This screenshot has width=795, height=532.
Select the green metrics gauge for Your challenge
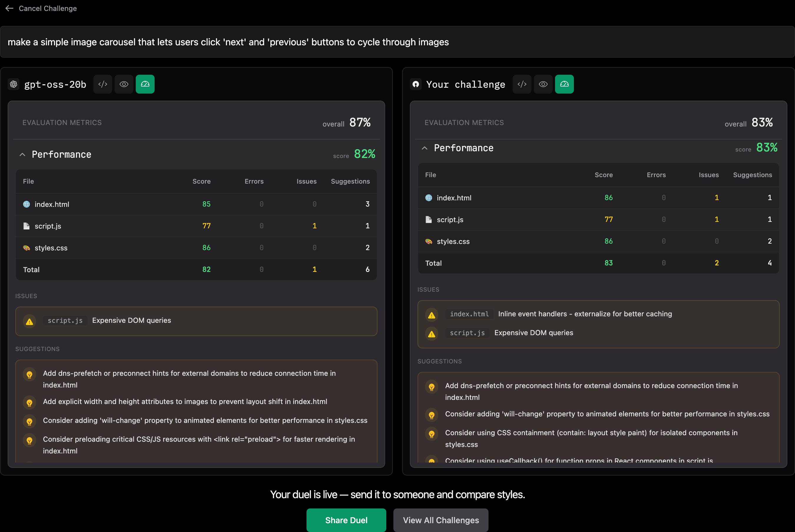coord(564,84)
